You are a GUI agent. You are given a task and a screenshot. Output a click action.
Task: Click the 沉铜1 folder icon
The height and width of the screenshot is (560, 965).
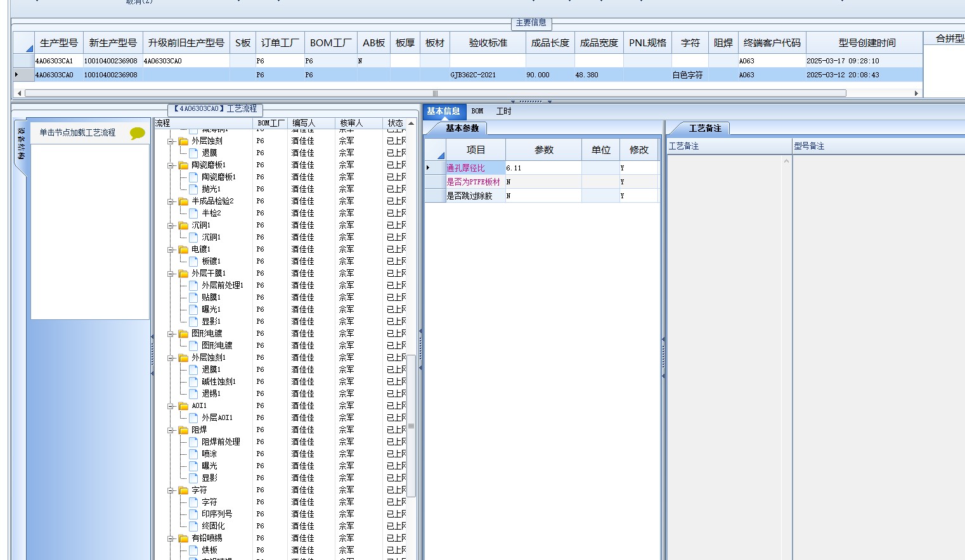183,226
